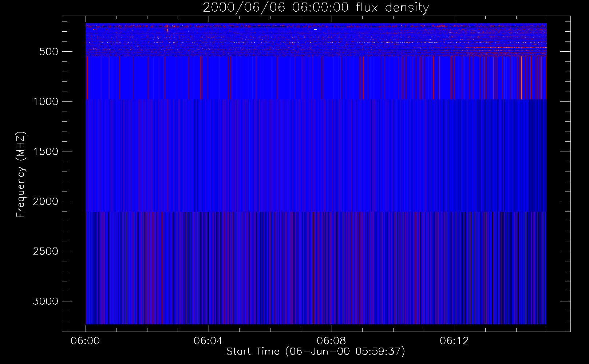Click the spectrogram band between 500 and 1000 MHz
This screenshot has height=364, width=589.
point(316,78)
